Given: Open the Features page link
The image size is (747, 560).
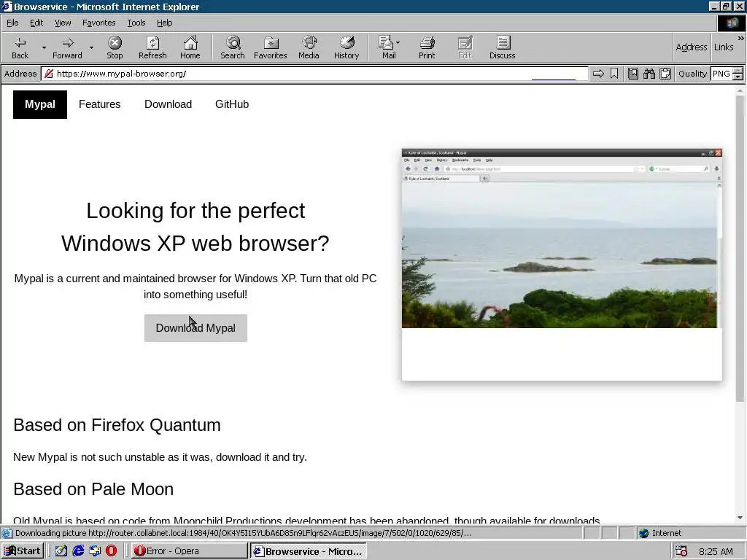Looking at the screenshot, I should (99, 104).
